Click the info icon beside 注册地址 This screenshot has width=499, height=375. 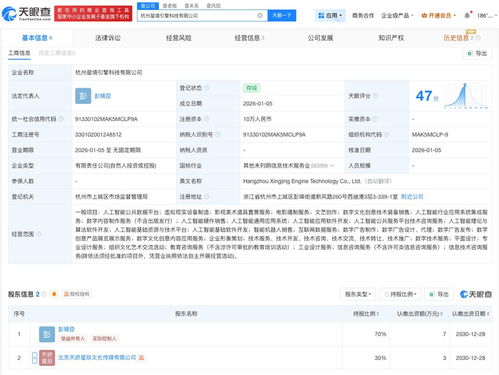[x=207, y=197]
